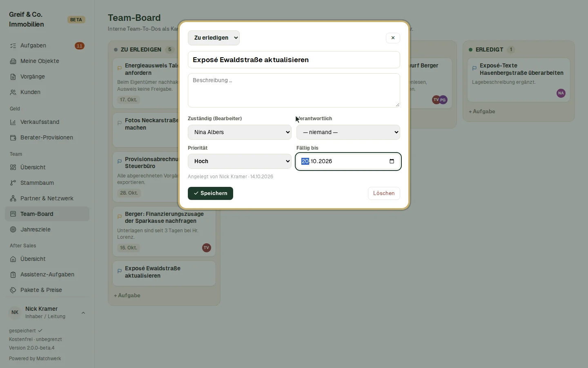Click the task title field
The width and height of the screenshot is (588, 368).
tap(294, 60)
